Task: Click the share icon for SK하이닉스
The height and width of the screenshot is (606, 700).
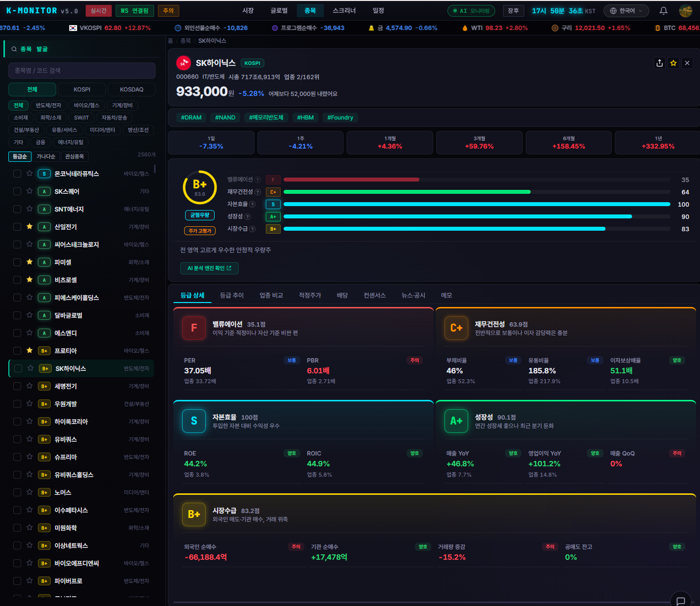Action: 660,63
